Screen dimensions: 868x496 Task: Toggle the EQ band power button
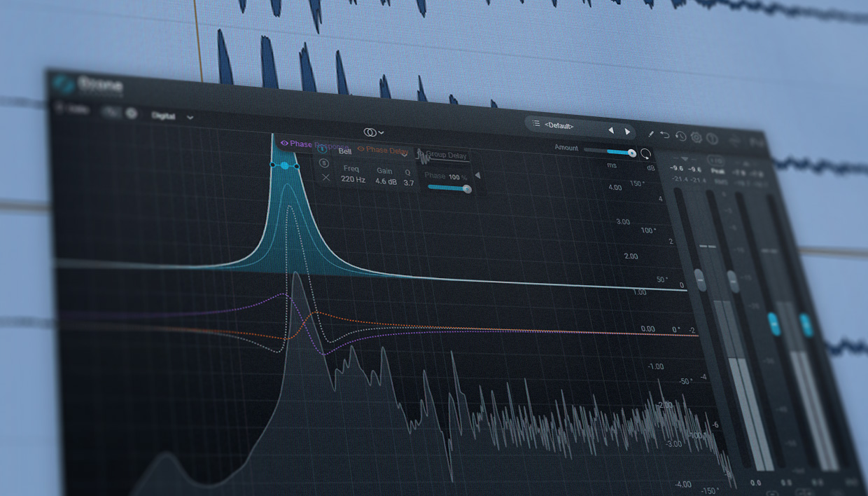[x=323, y=149]
